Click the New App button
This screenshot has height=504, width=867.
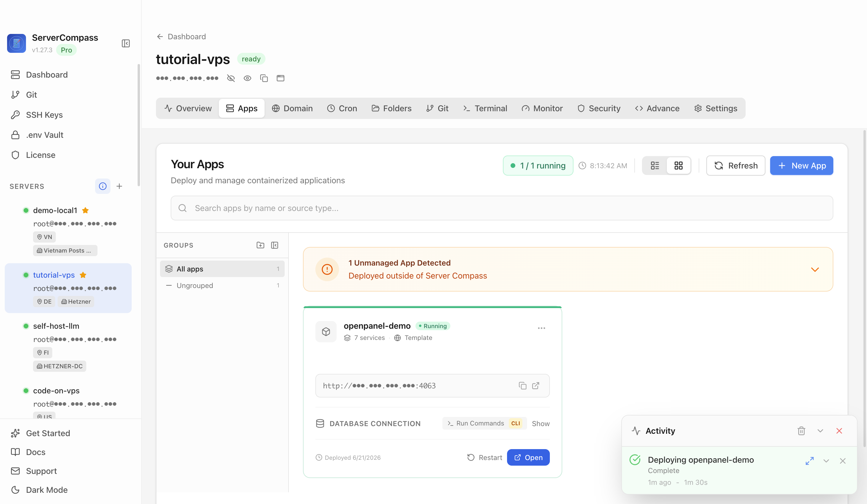tap(801, 166)
